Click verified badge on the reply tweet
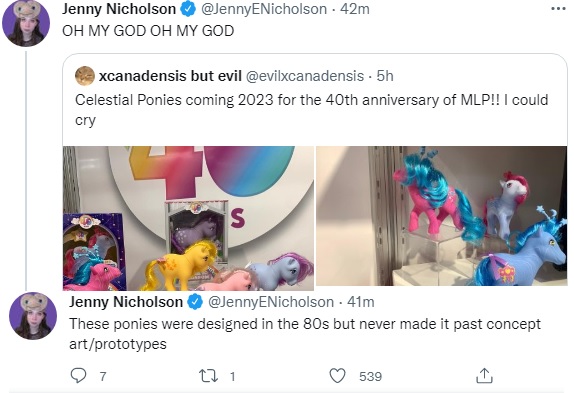The height and width of the screenshot is (393, 574). pyautogui.click(x=195, y=302)
